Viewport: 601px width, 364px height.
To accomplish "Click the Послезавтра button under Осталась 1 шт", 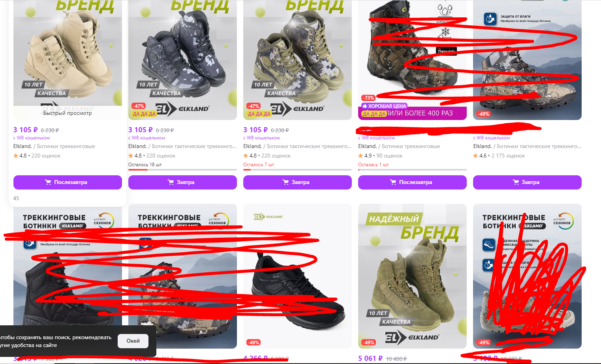I will click(x=412, y=182).
